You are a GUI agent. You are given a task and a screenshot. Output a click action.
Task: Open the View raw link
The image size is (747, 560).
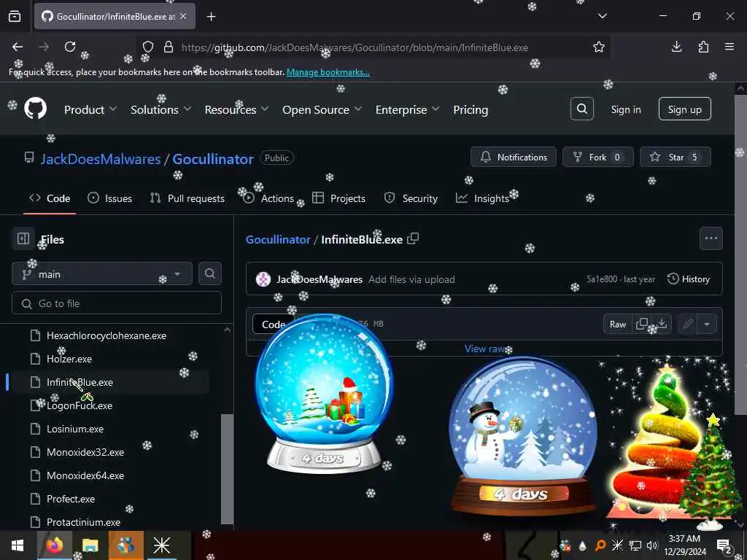[x=484, y=349]
